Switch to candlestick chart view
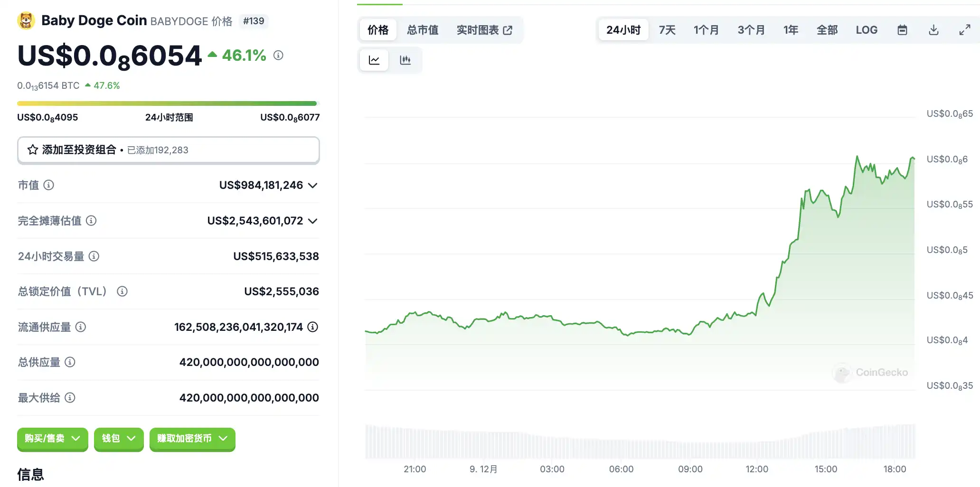The image size is (980, 487). pos(405,60)
